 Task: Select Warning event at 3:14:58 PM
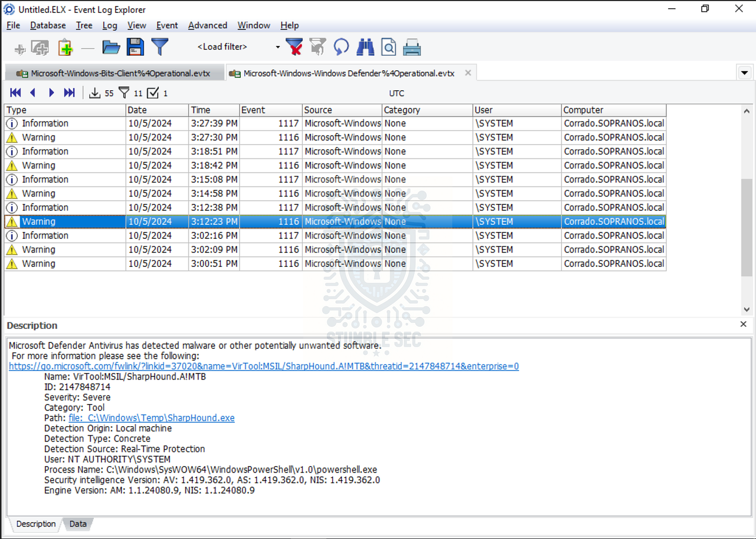(335, 194)
